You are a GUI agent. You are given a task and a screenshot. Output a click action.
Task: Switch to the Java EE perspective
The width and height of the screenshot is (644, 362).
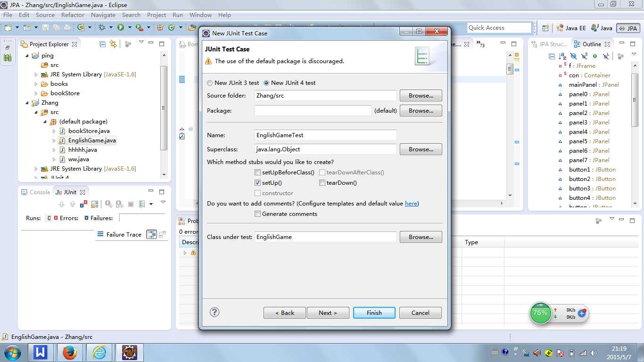click(571, 28)
